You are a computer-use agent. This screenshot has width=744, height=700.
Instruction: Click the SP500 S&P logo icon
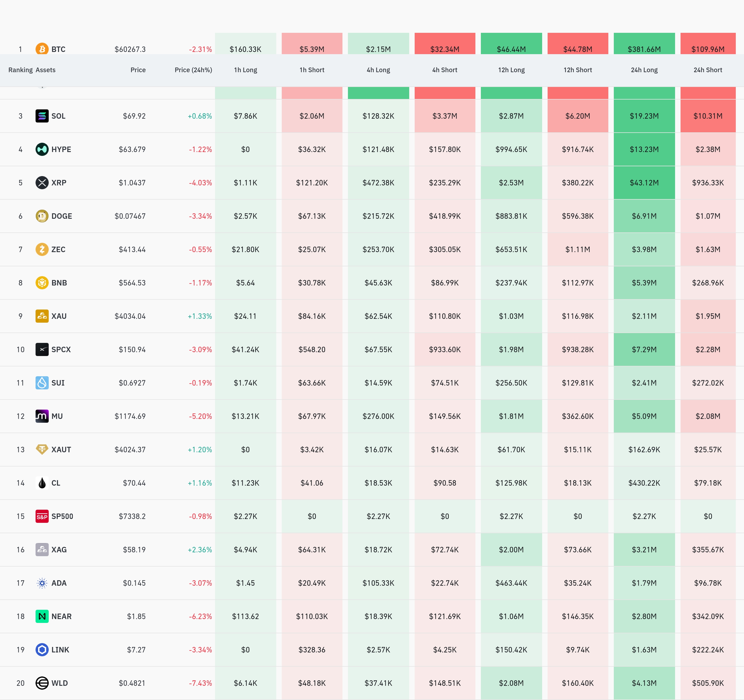(42, 516)
